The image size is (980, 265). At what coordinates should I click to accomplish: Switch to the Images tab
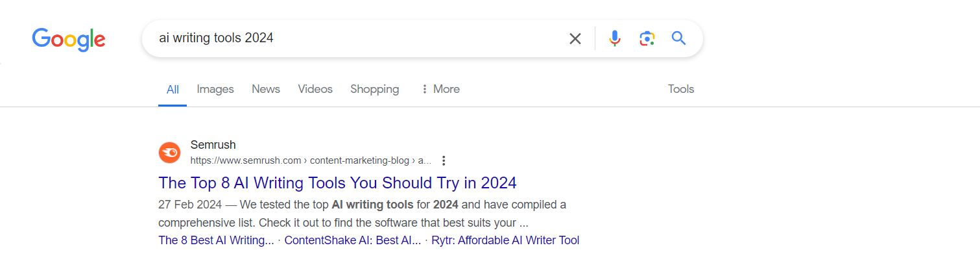215,89
